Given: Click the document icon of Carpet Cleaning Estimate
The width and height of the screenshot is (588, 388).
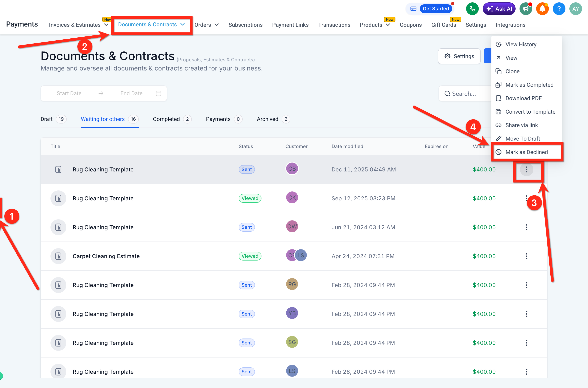Looking at the screenshot, I should 58,256.
